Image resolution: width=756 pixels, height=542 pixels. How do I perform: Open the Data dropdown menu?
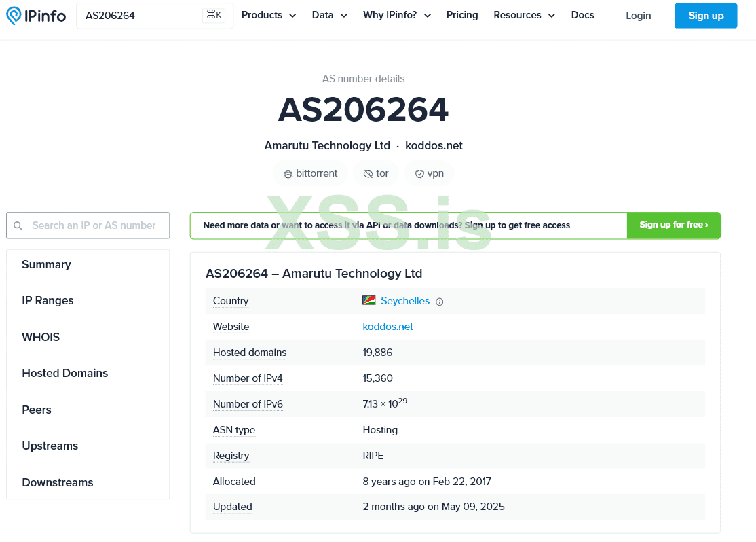point(330,15)
